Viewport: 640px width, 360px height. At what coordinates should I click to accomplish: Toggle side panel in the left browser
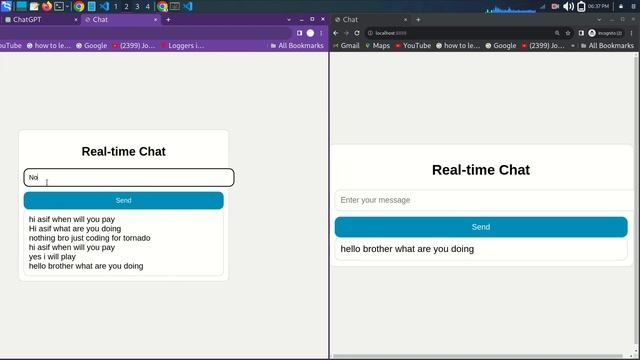pos(300,33)
